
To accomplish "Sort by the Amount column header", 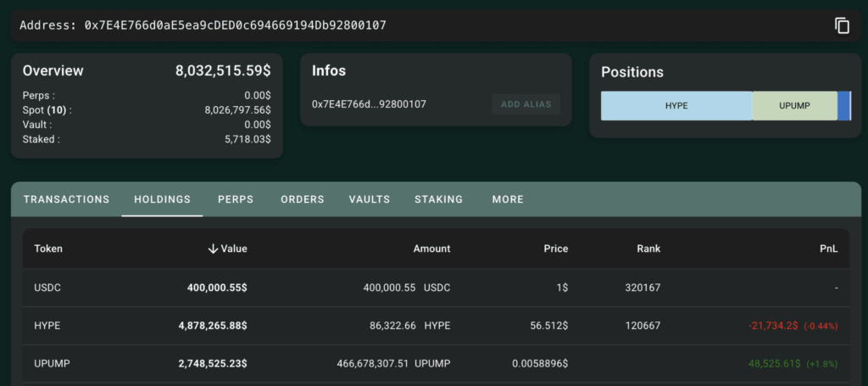I will 431,249.
